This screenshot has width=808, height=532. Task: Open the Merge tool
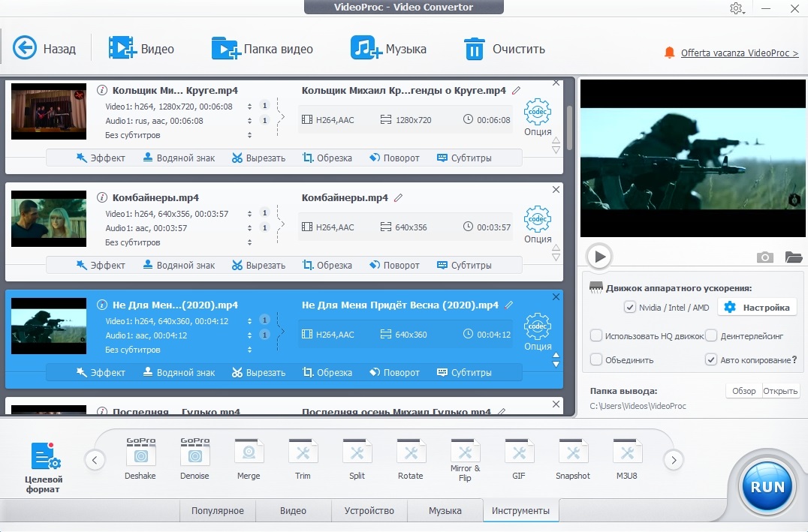pos(249,459)
